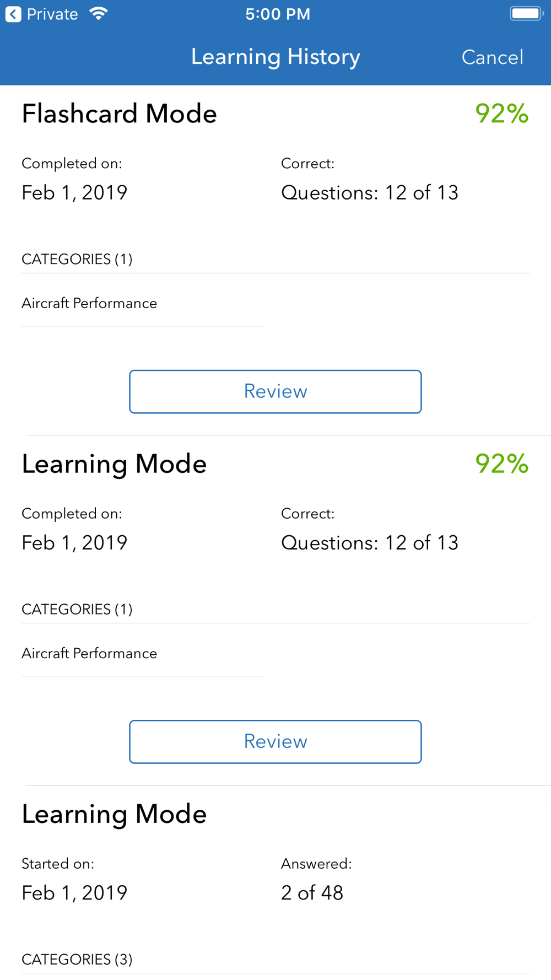551x980 pixels.
Task: Tap the Started on Feb 1, 2019 date
Action: pyautogui.click(x=74, y=892)
